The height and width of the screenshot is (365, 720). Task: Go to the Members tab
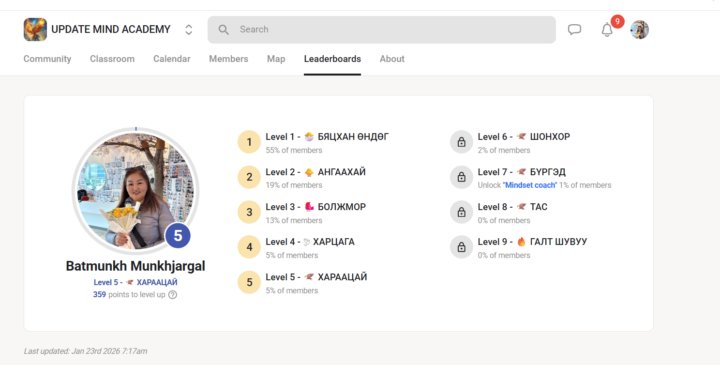tap(229, 59)
